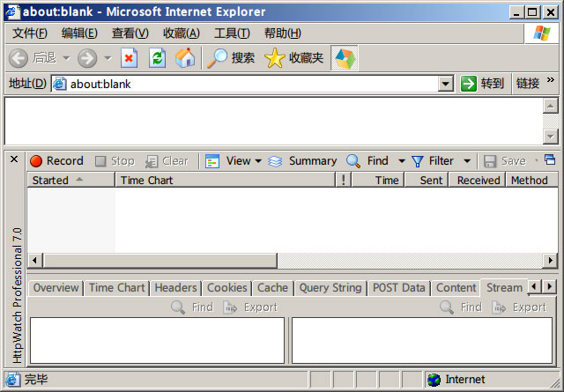Click the IE Back arrow icon
The width and height of the screenshot is (564, 392).
pyautogui.click(x=19, y=58)
